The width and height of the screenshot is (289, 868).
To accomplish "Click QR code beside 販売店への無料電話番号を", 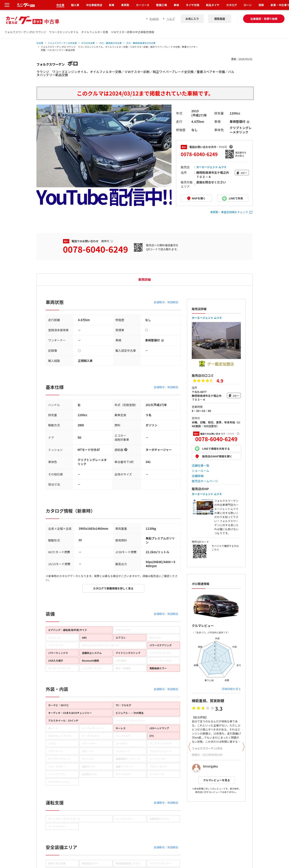I will tap(138, 247).
